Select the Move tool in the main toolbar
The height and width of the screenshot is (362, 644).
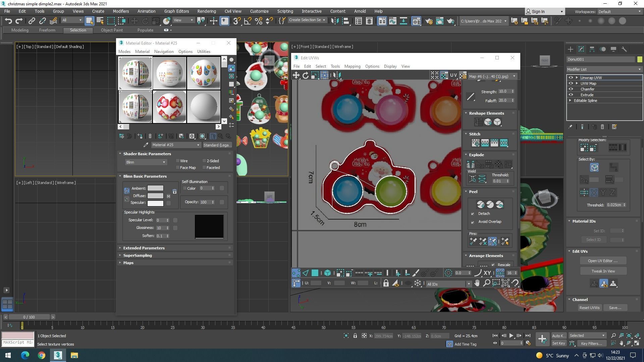[134, 21]
